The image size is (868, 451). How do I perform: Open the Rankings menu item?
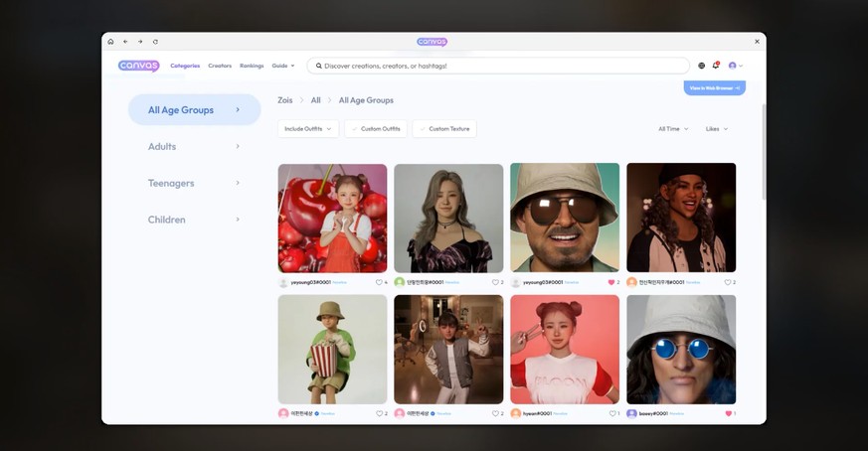(252, 66)
